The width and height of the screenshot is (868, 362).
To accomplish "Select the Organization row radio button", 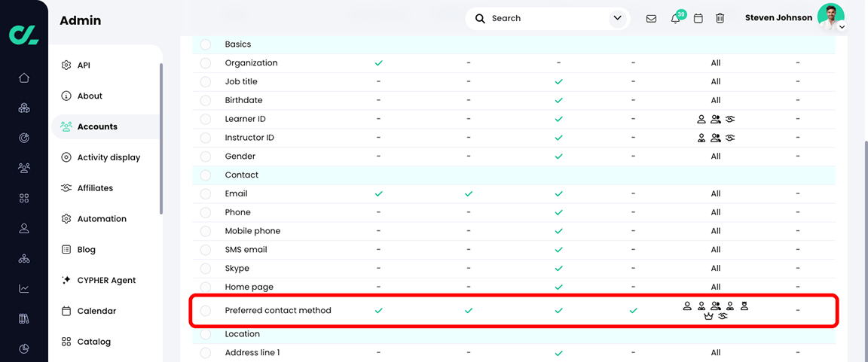I will pos(206,63).
